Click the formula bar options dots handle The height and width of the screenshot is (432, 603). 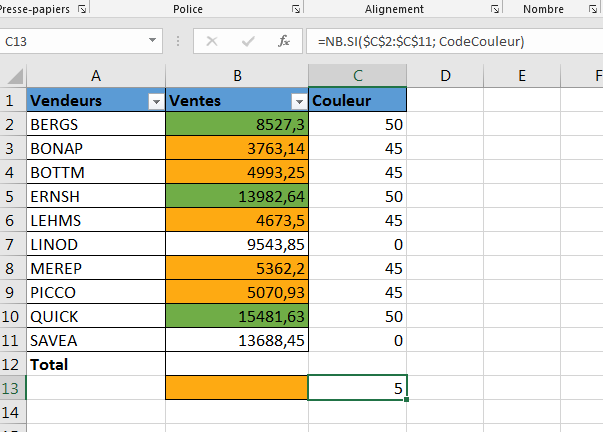tap(177, 42)
